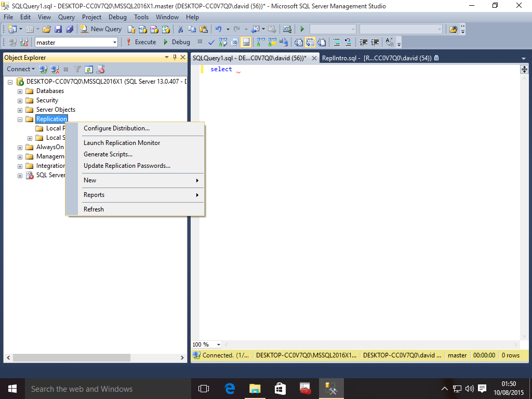This screenshot has height=399, width=532.
Task: Click the Open File folder icon
Action: click(x=47, y=29)
